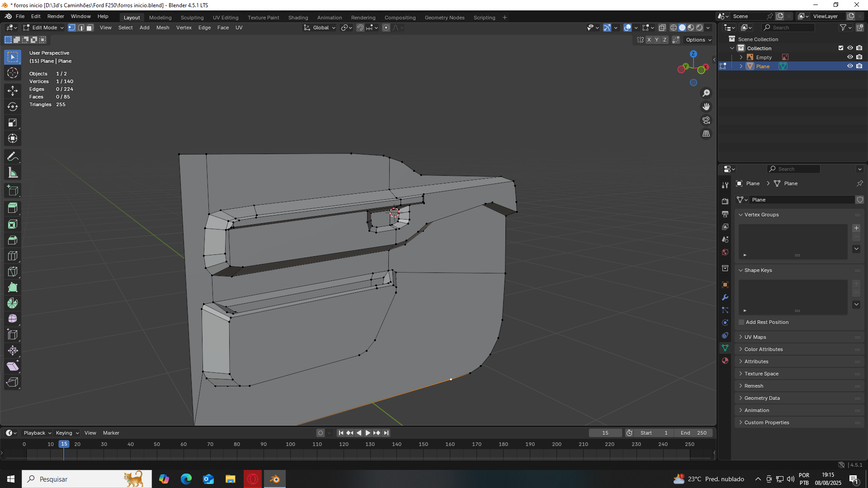The width and height of the screenshot is (868, 488).
Task: Open the Material properties tab
Action: tap(725, 361)
